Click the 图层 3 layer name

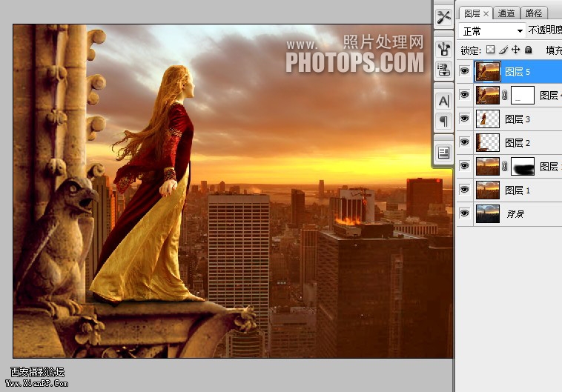518,119
